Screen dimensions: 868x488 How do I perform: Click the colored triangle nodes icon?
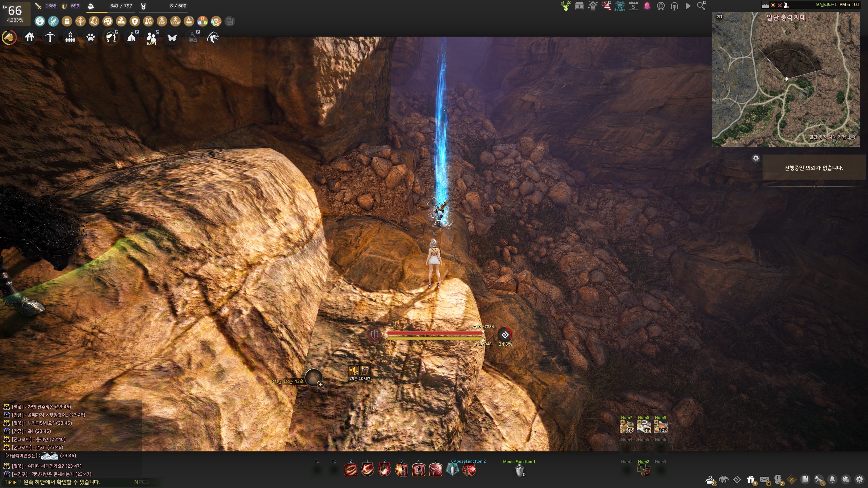pyautogui.click(x=202, y=21)
